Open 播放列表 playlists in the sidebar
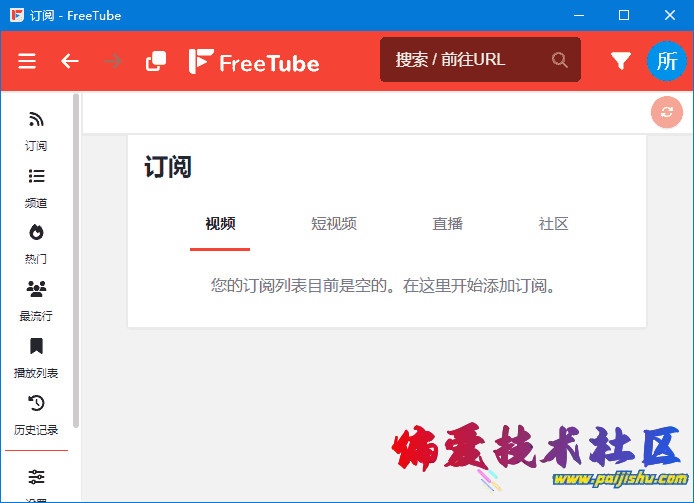Viewport: 694px width, 503px height. click(36, 358)
